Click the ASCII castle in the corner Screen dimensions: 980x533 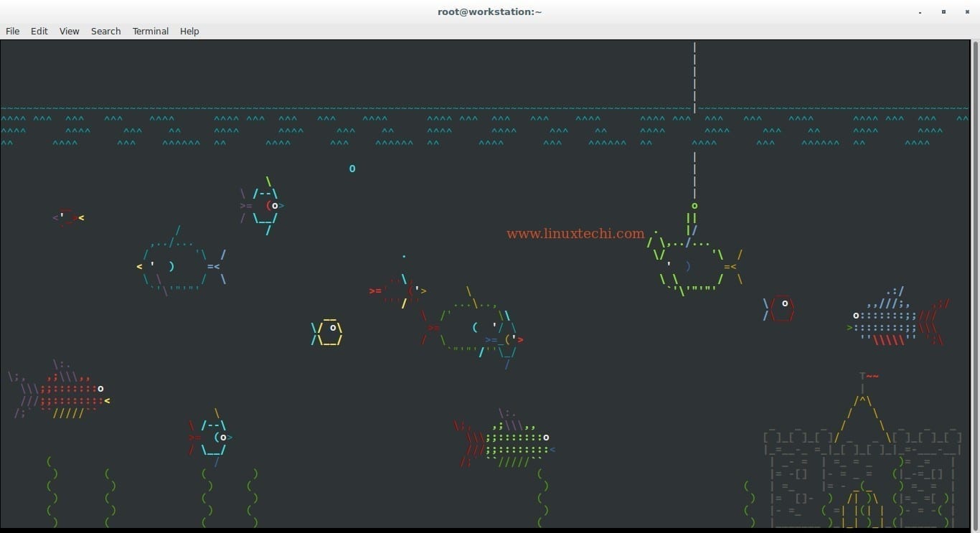coord(863,451)
